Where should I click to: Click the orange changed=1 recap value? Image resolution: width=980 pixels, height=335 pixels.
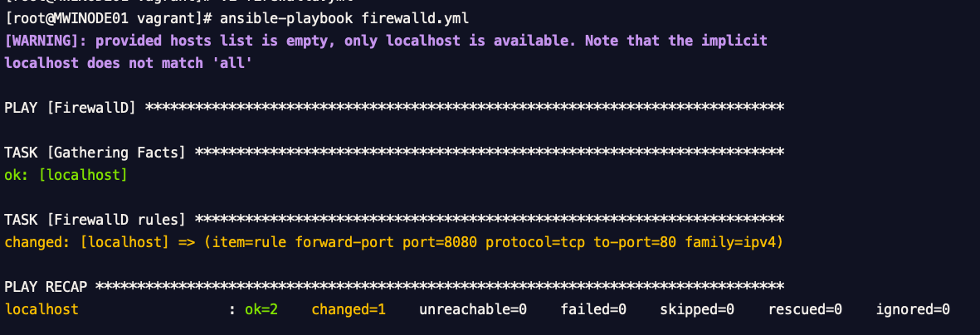(349, 308)
